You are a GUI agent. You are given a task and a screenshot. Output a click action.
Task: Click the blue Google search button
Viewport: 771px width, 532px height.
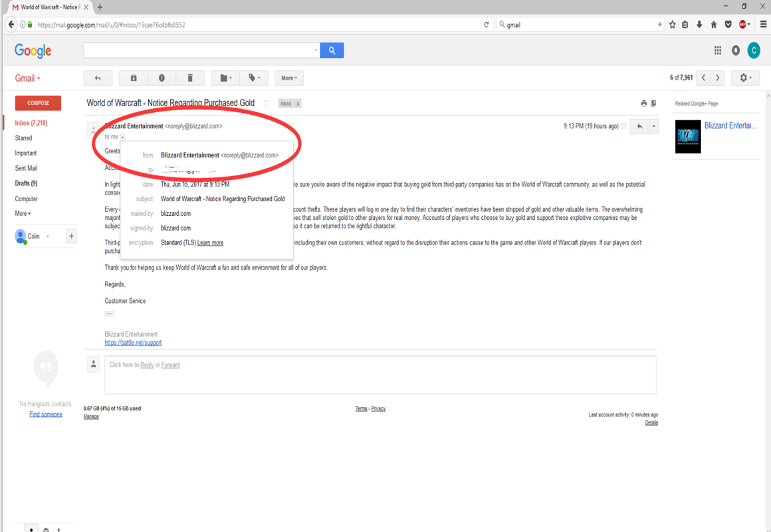[x=332, y=50]
